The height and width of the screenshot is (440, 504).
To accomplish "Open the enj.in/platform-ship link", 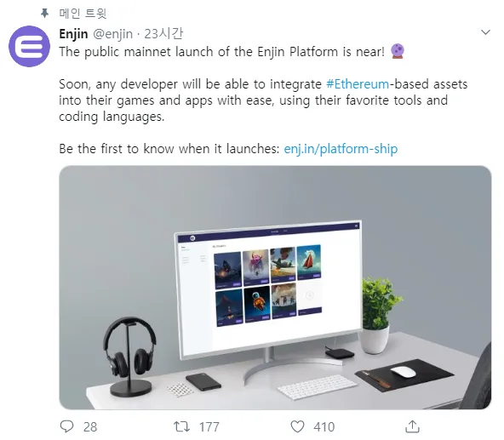I will point(341,149).
